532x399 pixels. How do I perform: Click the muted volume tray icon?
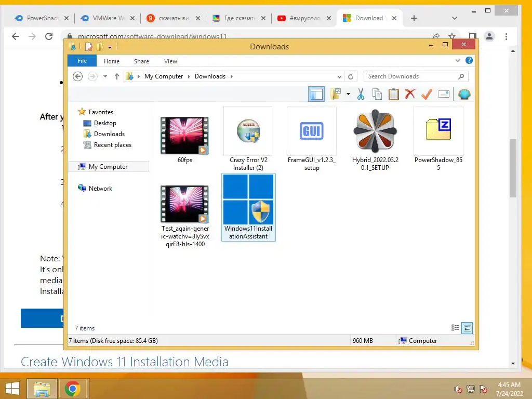click(458, 389)
